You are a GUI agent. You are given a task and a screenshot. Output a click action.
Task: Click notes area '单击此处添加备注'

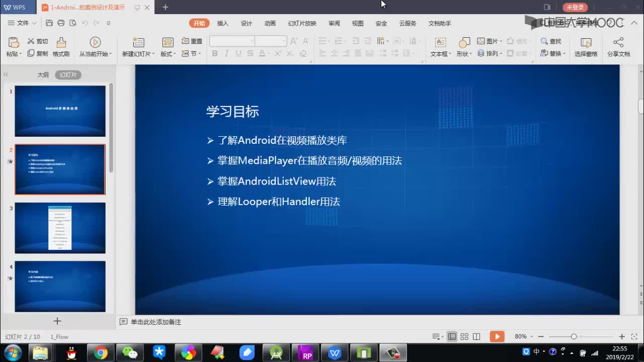[156, 322]
